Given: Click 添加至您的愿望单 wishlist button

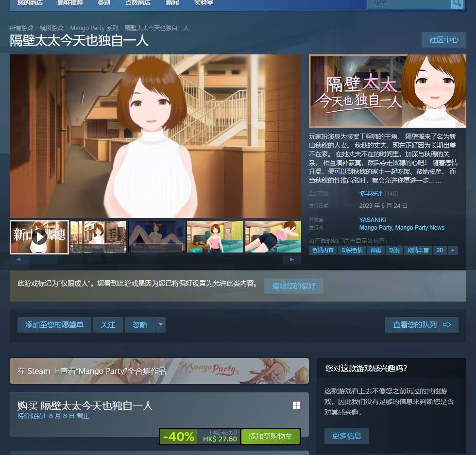Looking at the screenshot, I should pyautogui.click(x=54, y=325).
